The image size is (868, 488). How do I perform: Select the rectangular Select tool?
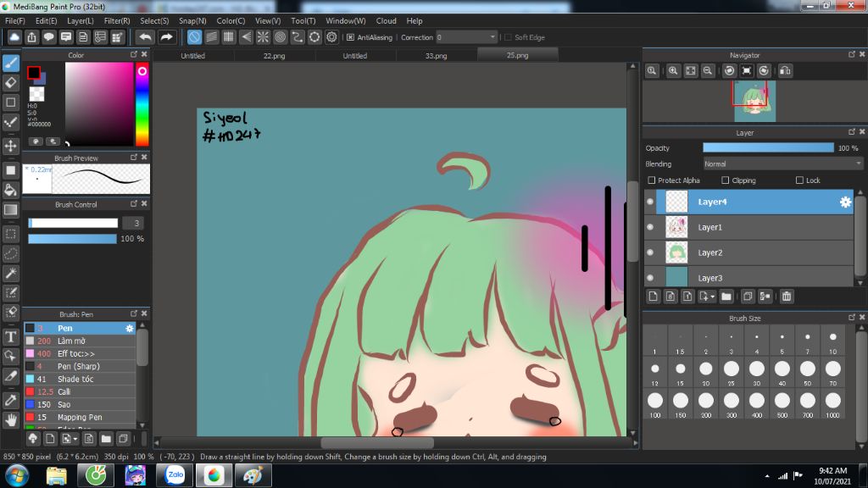(10, 234)
